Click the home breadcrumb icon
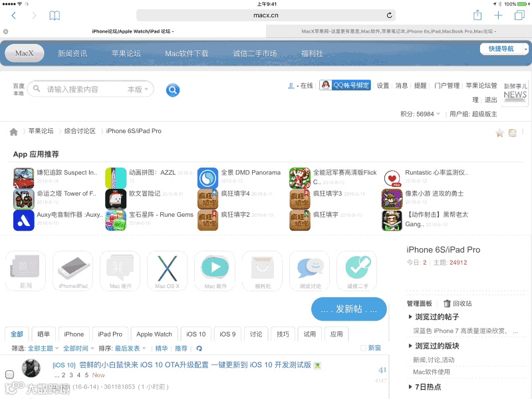This screenshot has height=399, width=532. click(x=13, y=132)
